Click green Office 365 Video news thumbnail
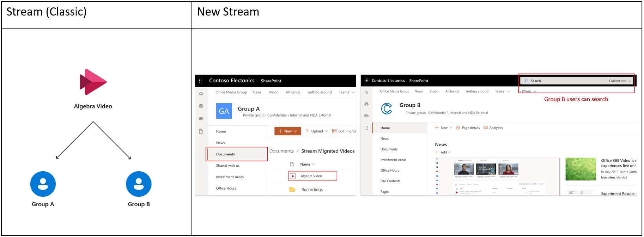The width and height of the screenshot is (644, 237). [x=581, y=169]
